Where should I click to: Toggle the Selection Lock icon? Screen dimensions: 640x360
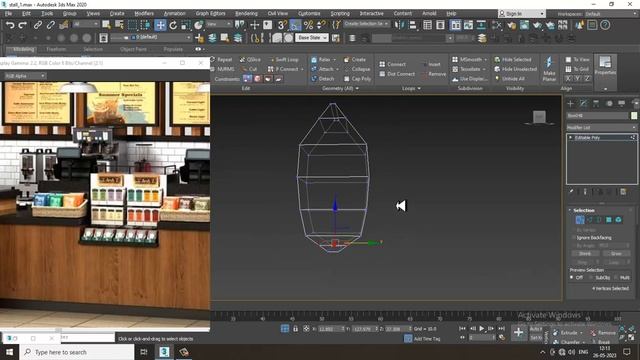coord(295,329)
